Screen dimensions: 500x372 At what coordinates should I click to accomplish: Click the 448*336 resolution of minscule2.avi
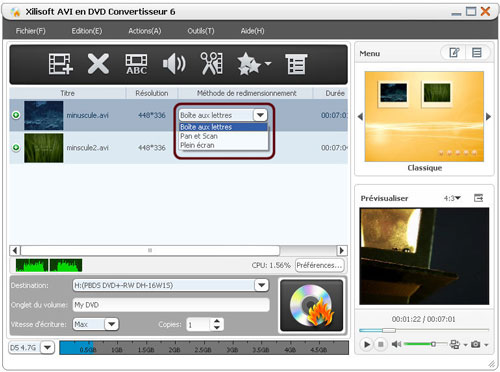pyautogui.click(x=152, y=148)
